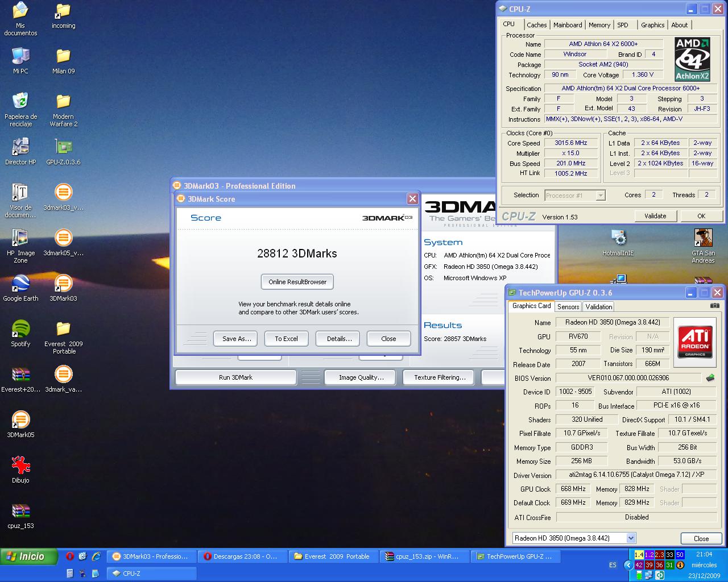
Task: Click Close in the 3DMark Score dialog
Action: 388,339
